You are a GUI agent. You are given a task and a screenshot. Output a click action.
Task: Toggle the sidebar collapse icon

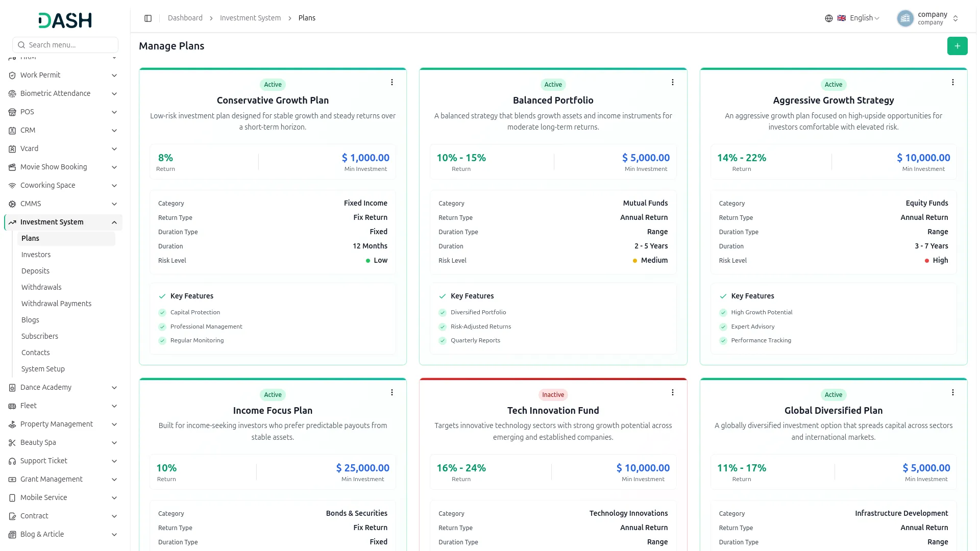click(148, 18)
